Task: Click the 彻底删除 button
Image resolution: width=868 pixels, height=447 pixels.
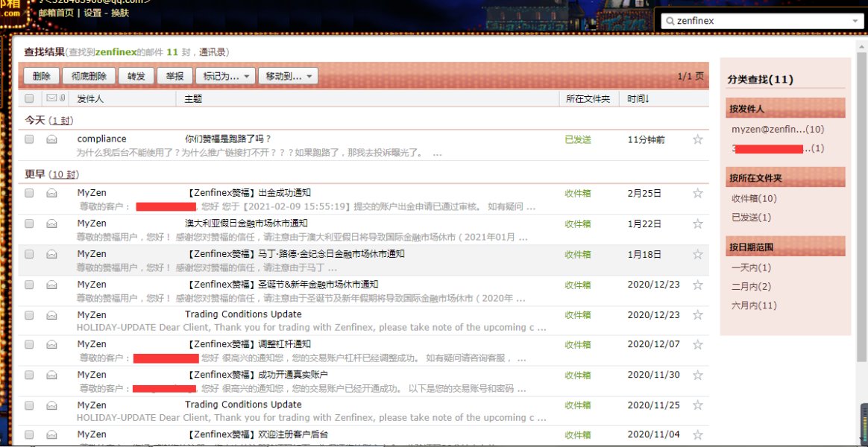Action: [89, 76]
